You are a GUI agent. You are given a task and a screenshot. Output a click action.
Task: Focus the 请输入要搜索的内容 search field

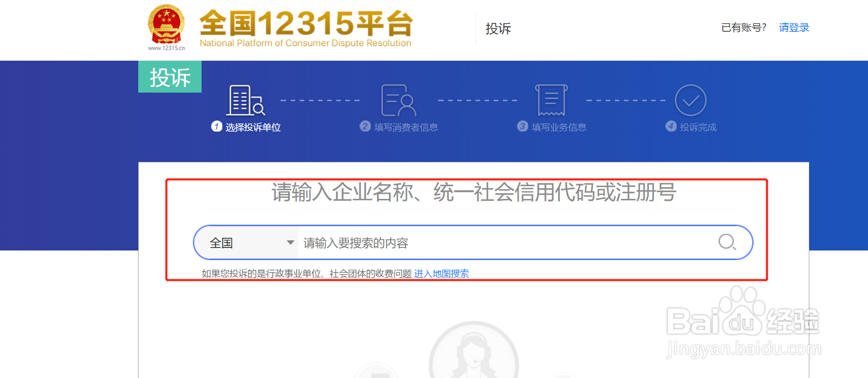(506, 243)
